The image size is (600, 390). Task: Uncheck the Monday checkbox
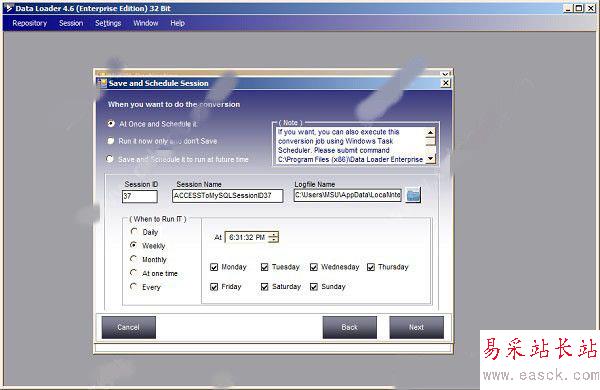pyautogui.click(x=214, y=267)
